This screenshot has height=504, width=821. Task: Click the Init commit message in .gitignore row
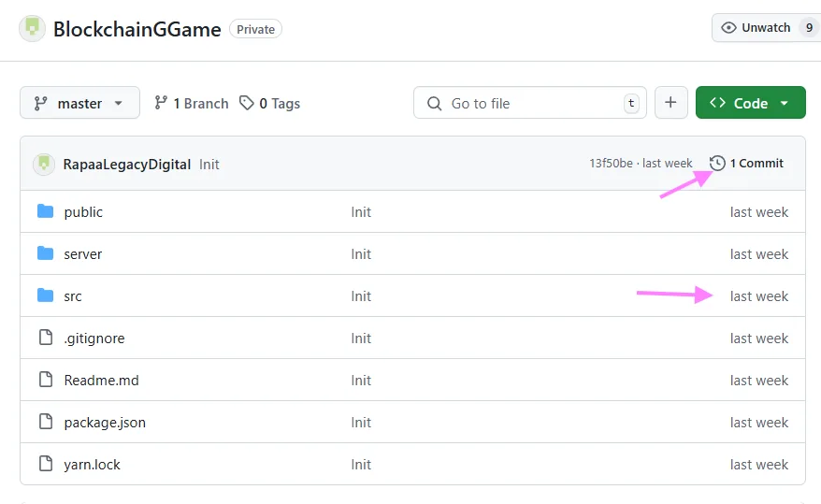361,338
